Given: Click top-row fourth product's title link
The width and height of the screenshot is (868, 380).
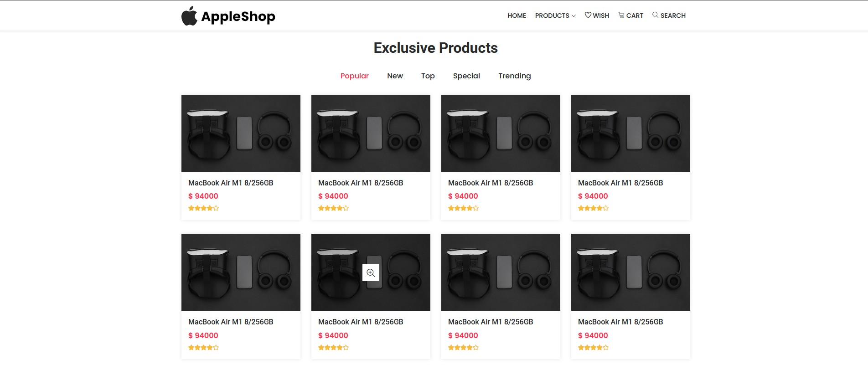Looking at the screenshot, I should 620,183.
